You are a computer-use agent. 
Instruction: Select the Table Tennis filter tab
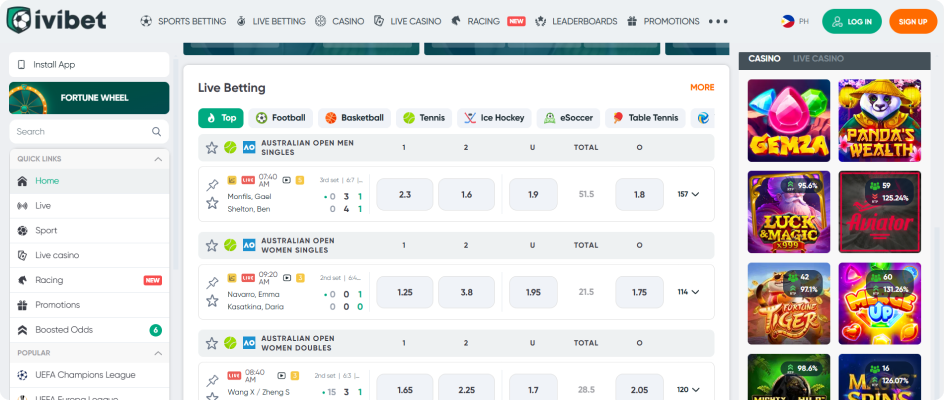tap(645, 118)
